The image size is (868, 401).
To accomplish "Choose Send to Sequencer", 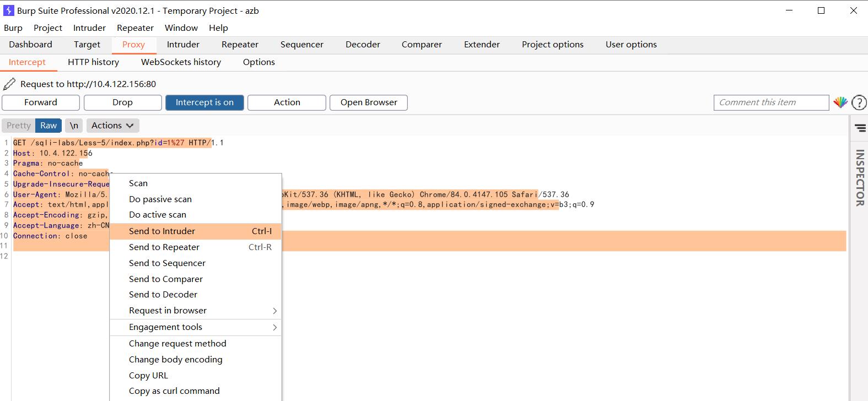I will coord(196,263).
